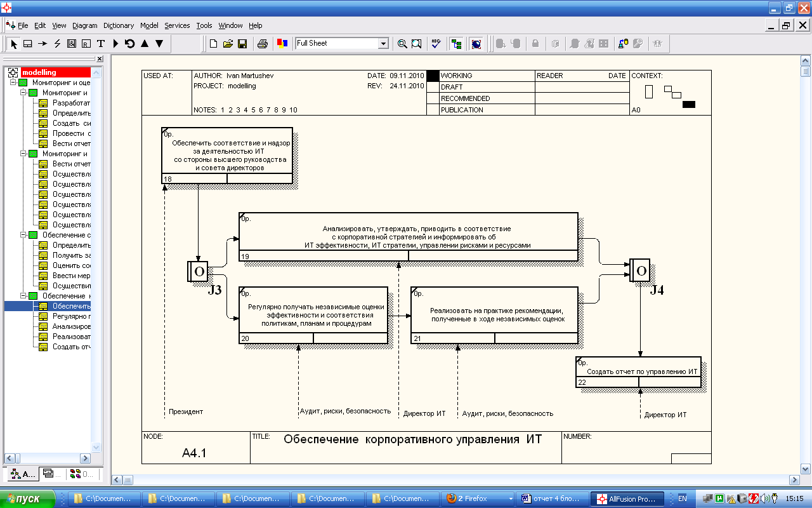Select Получить за item in tree

pyautogui.click(x=71, y=255)
